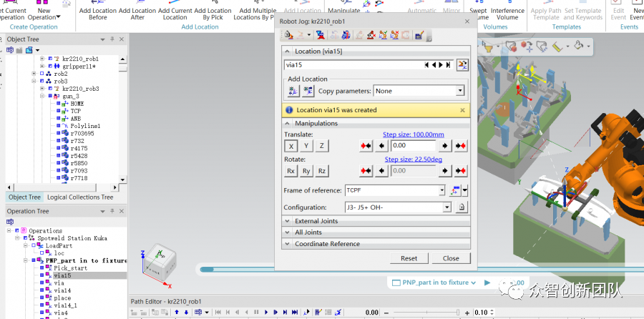Screen dimensions: 644x319
Task: Switch to Object Tree tab
Action: tap(24, 197)
